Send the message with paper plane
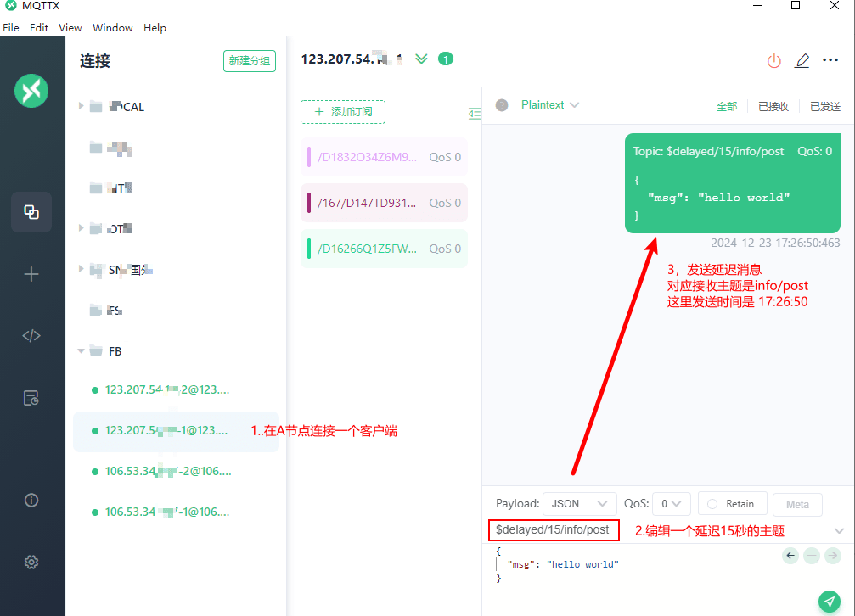Screen dimensions: 855x616 click(x=829, y=602)
